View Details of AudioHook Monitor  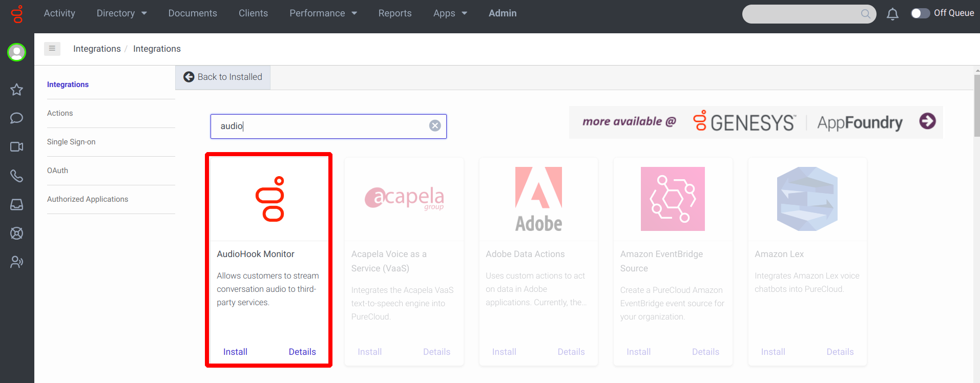coord(302,352)
